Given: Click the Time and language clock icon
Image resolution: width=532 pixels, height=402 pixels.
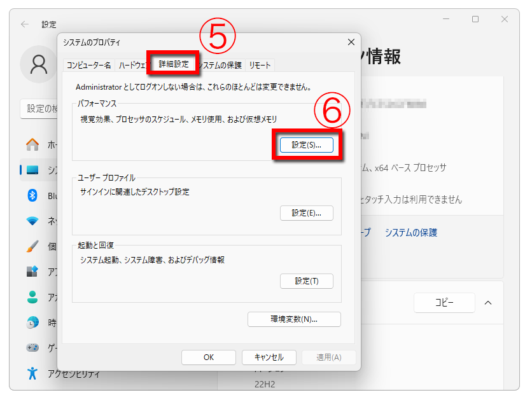Looking at the screenshot, I should coord(32,322).
